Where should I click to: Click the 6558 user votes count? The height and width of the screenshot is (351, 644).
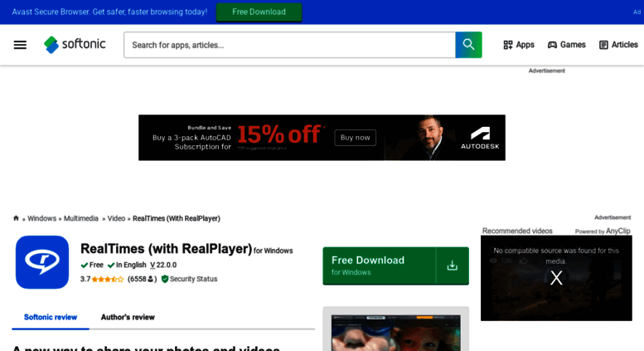tap(142, 279)
